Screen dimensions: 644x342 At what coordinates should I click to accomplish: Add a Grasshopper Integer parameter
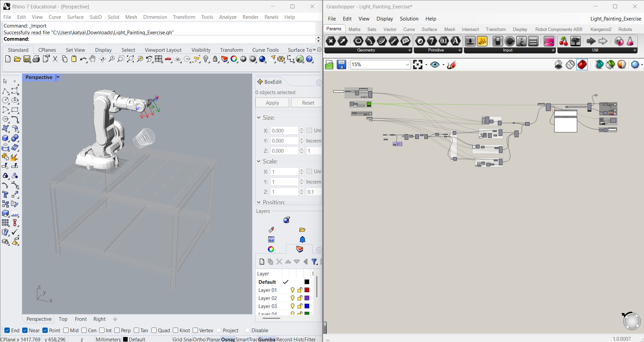[432, 41]
